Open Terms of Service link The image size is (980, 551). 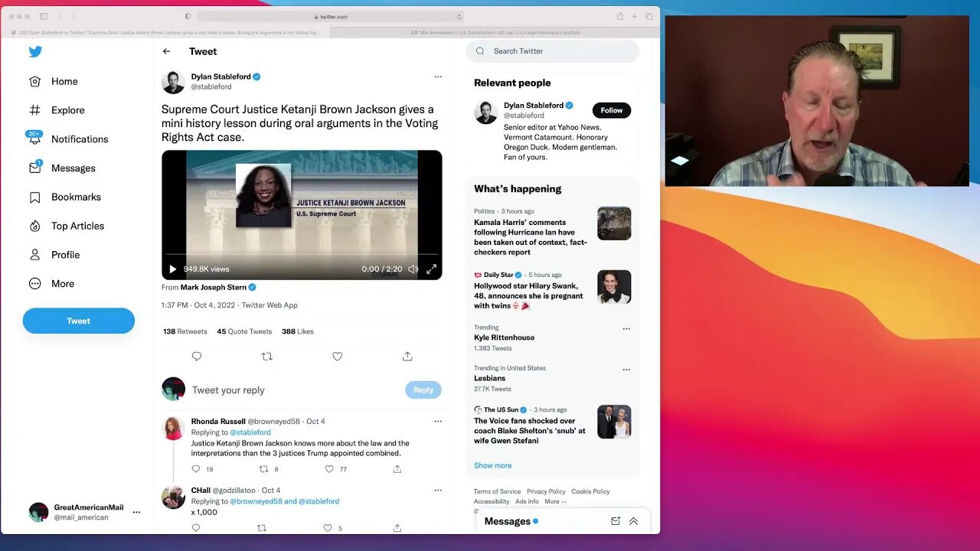point(497,491)
